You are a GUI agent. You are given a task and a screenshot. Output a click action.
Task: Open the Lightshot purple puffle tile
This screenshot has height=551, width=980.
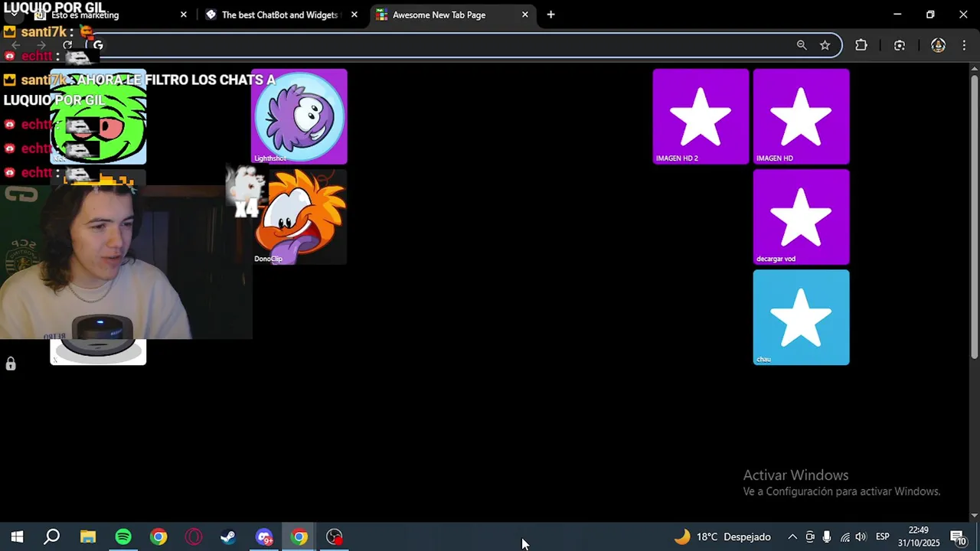299,116
